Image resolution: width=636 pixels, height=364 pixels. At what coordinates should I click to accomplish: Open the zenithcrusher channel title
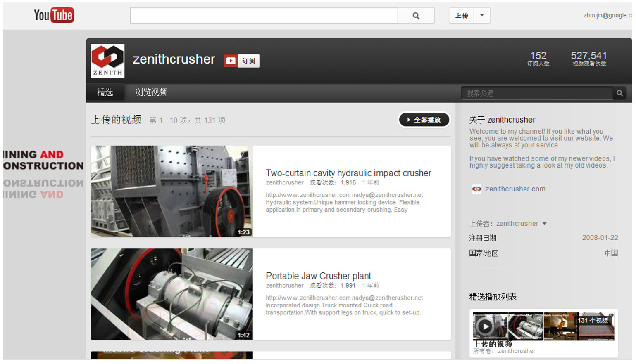pyautogui.click(x=174, y=59)
